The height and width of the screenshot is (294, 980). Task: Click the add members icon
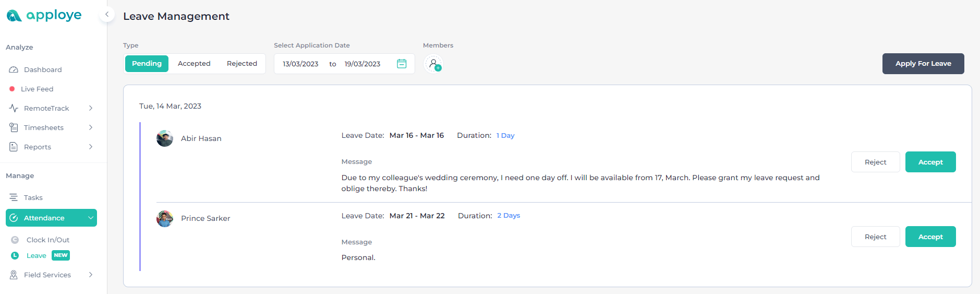point(433,64)
